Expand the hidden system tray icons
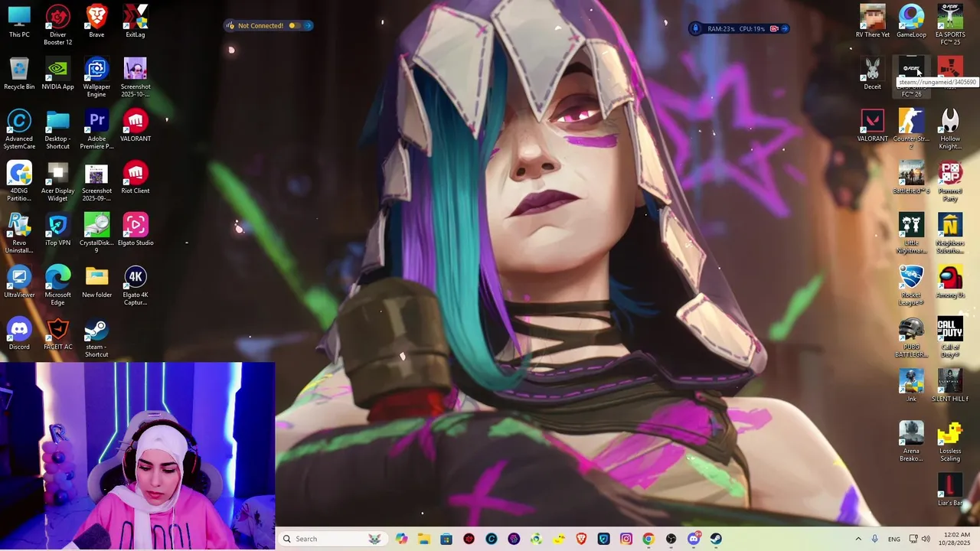 pyautogui.click(x=858, y=539)
